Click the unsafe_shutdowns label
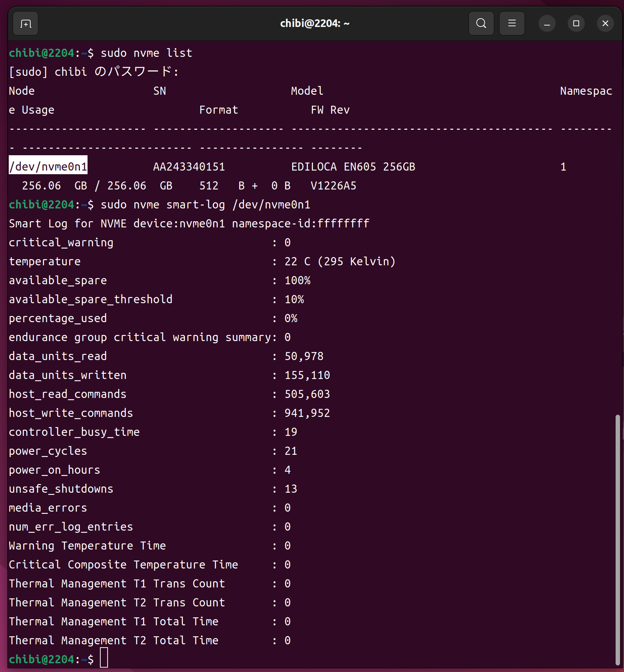The image size is (624, 672). pos(61,489)
